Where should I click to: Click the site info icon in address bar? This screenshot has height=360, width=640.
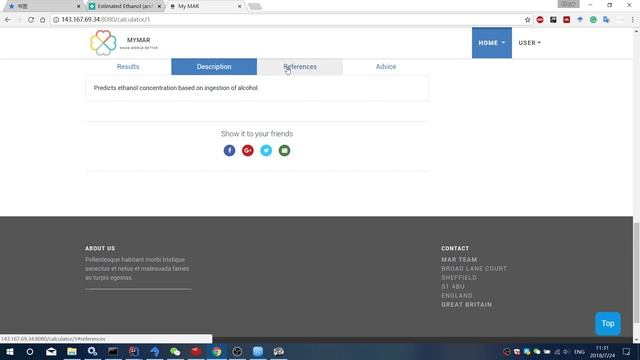click(56, 20)
